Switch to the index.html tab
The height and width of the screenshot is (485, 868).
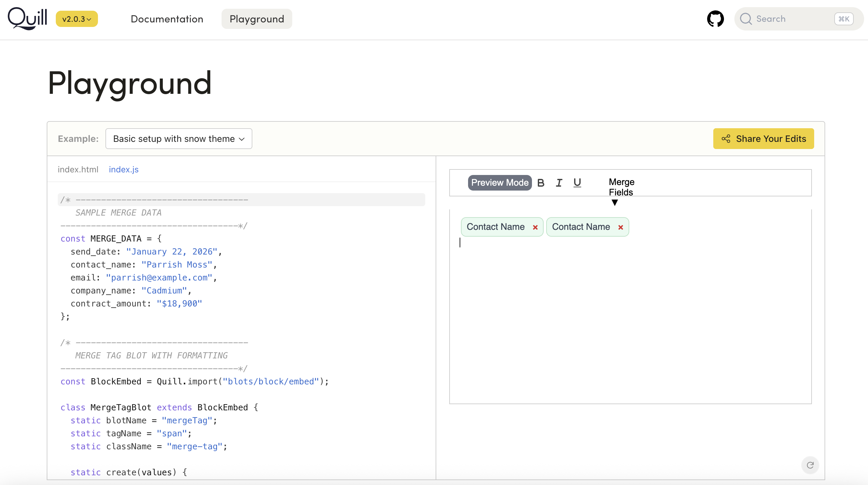pyautogui.click(x=78, y=169)
